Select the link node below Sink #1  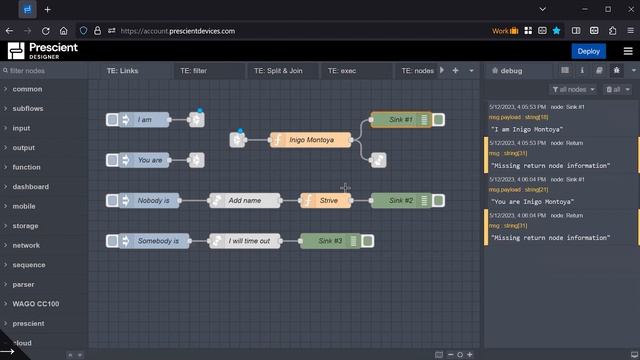coord(378,160)
